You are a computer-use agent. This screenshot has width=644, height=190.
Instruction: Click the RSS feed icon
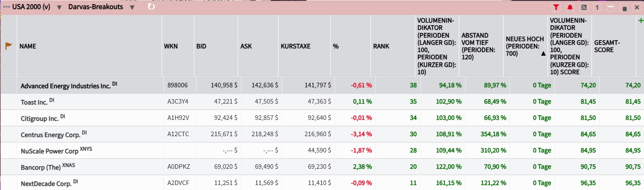click(x=584, y=7)
